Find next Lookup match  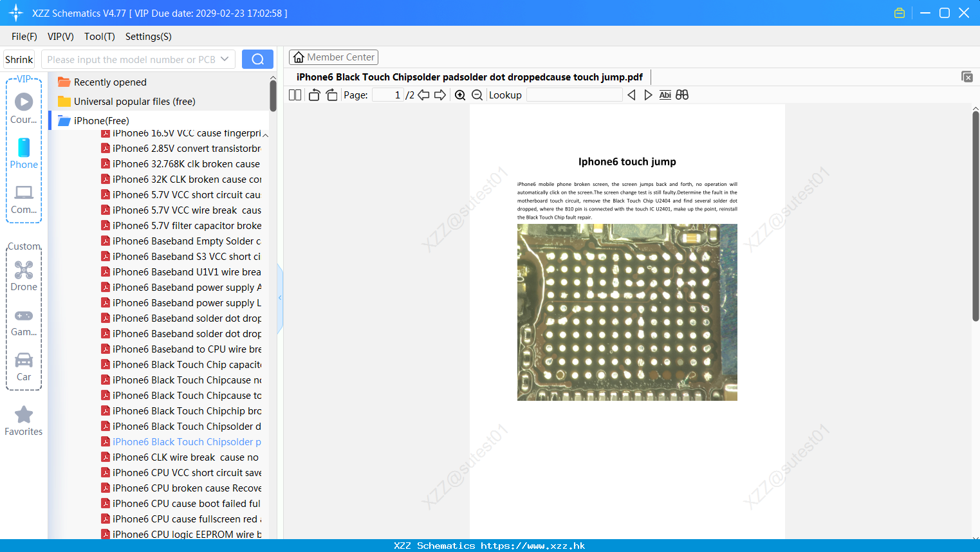click(x=648, y=95)
